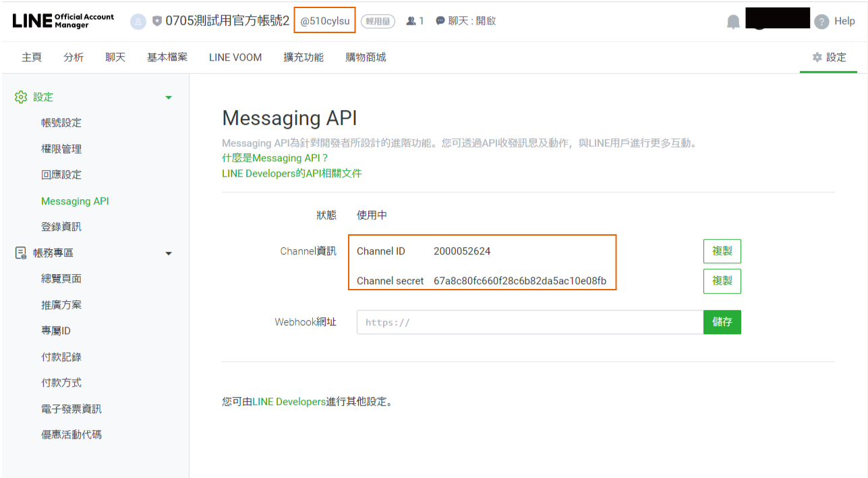
Task: Click the account profile avatar icon
Action: [x=138, y=21]
